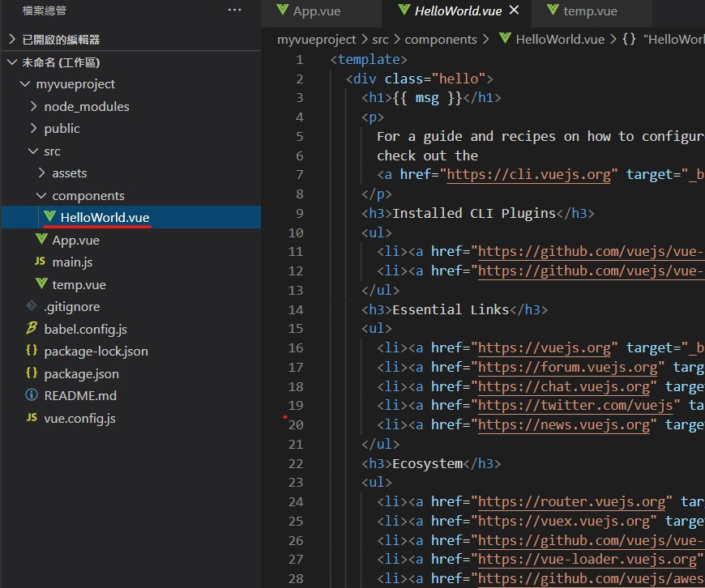
Task: Close the HelloWorld.vue tab
Action: click(514, 10)
